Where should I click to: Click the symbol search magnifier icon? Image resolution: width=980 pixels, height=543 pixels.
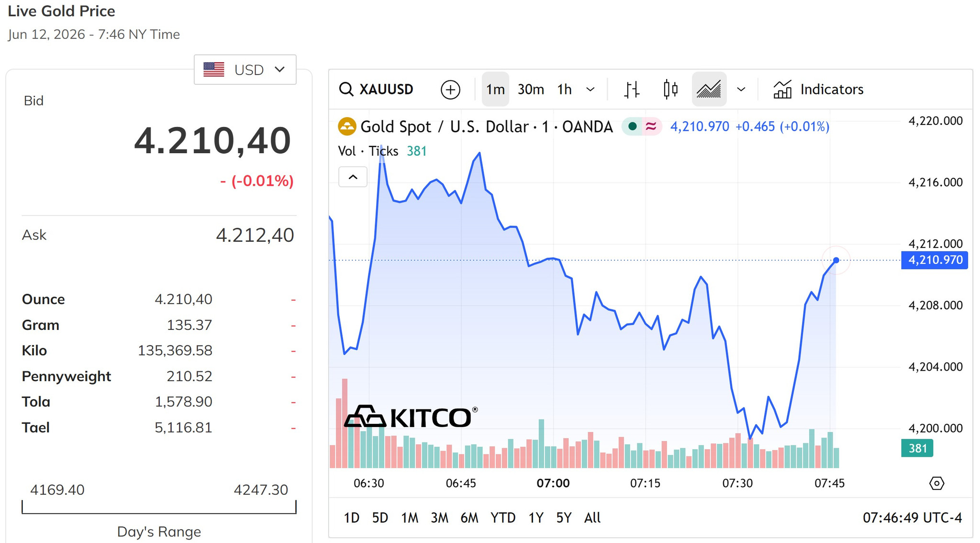coord(346,90)
